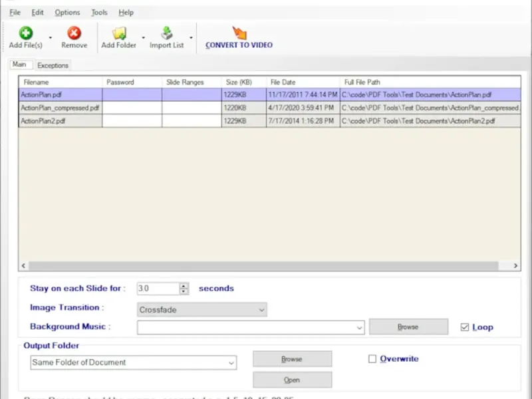Screen dimensions: 532x399
Task: Open the Options menu
Action: [67, 13]
